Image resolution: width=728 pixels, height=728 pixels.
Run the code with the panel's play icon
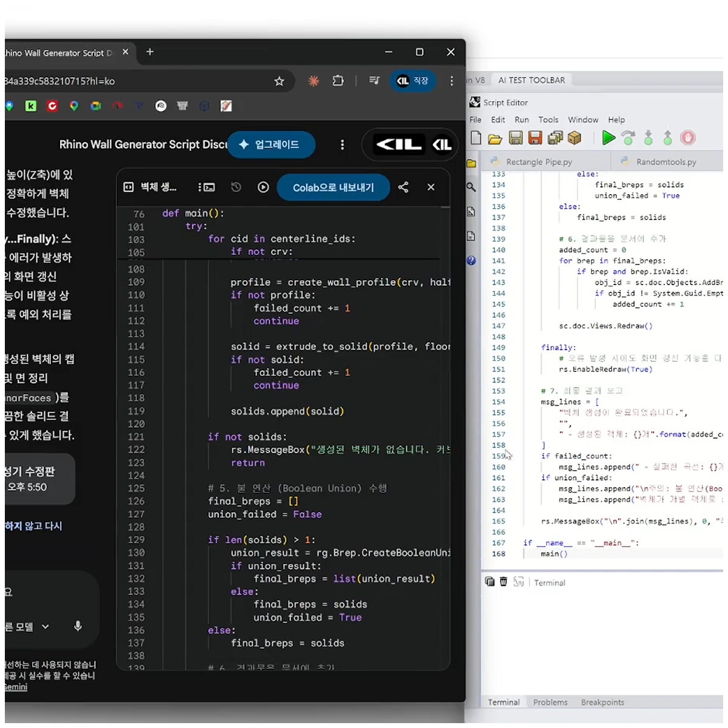263,187
